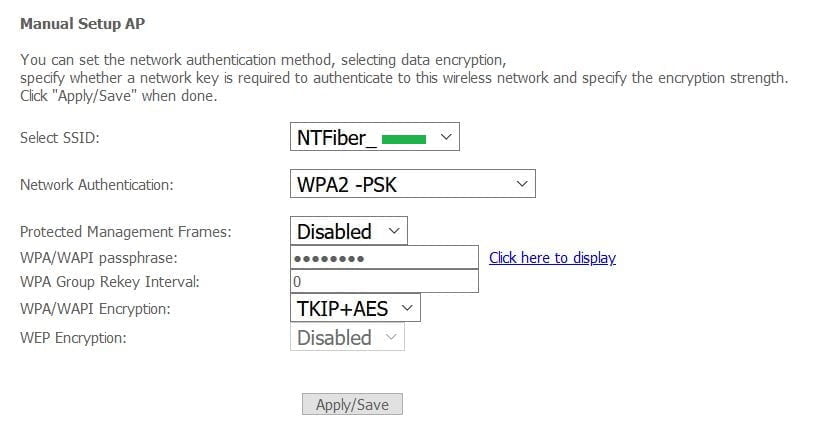Click the WPA Group Rekey Interval field
The width and height of the screenshot is (824, 423).
point(384,282)
